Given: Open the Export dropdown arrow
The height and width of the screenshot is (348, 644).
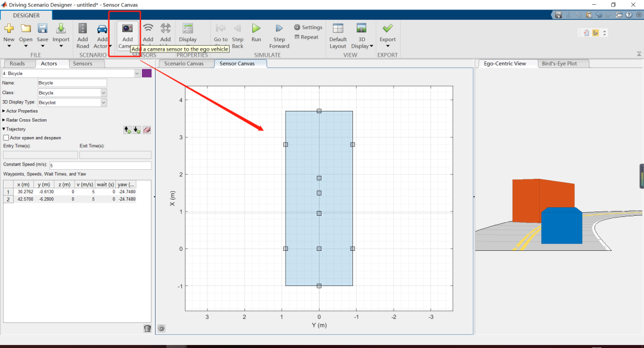Looking at the screenshot, I should pyautogui.click(x=388, y=46).
